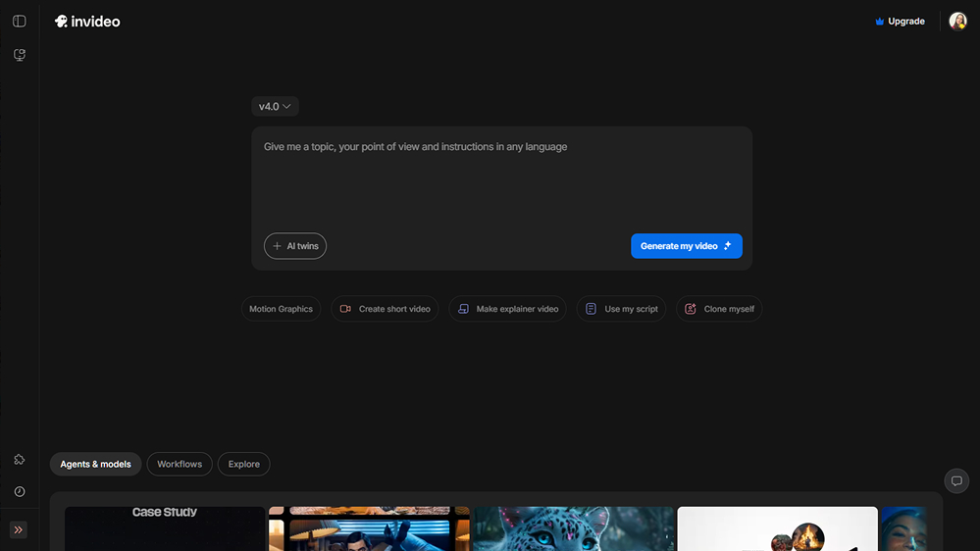Add AI twins to the prompt
The height and width of the screenshot is (551, 980).
point(295,246)
